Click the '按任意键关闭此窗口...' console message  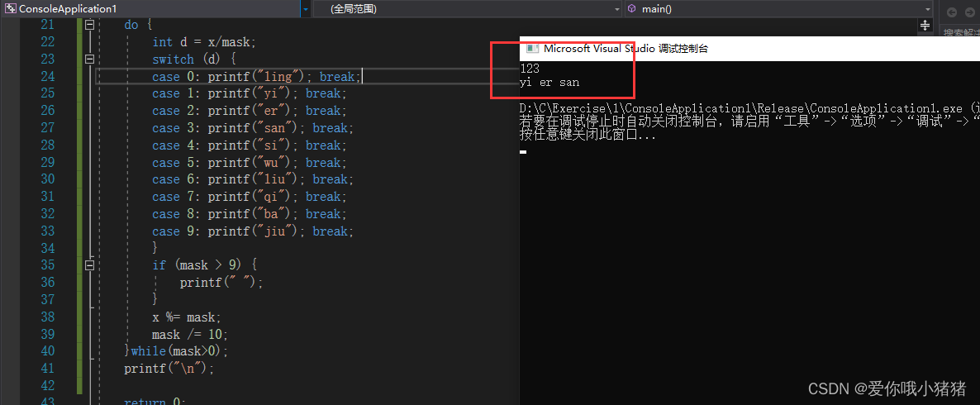[588, 135]
